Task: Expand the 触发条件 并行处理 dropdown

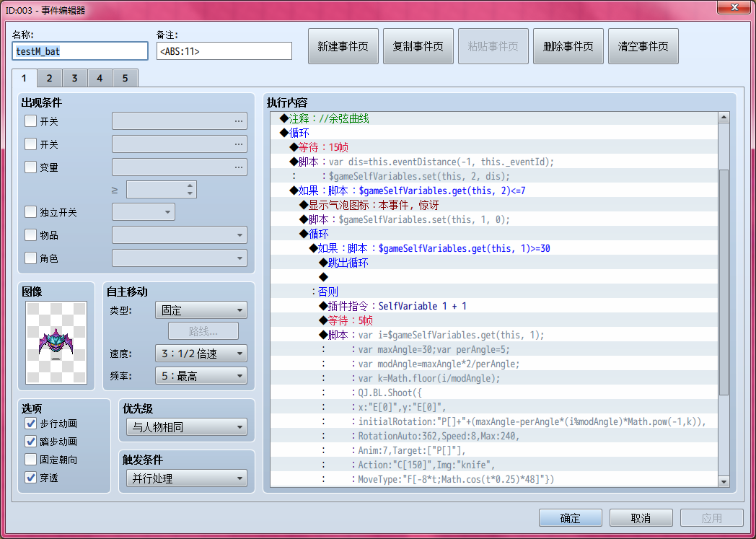Action: (187, 478)
